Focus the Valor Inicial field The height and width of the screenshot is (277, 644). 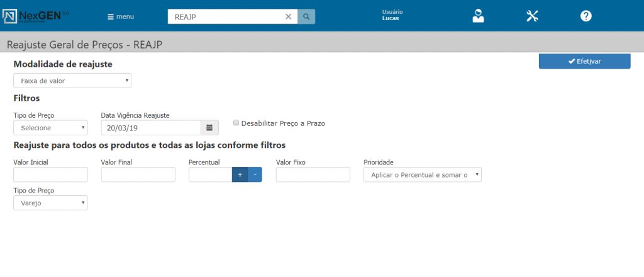pos(50,174)
